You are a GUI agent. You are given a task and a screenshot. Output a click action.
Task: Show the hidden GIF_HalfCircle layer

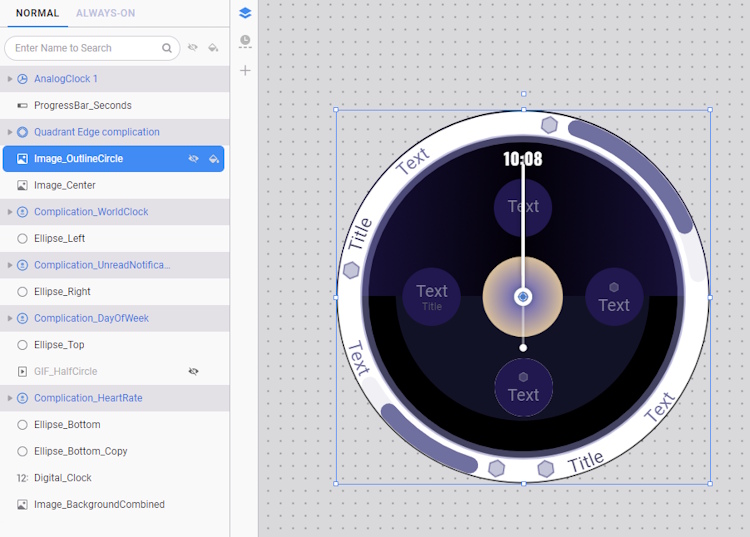click(x=193, y=371)
